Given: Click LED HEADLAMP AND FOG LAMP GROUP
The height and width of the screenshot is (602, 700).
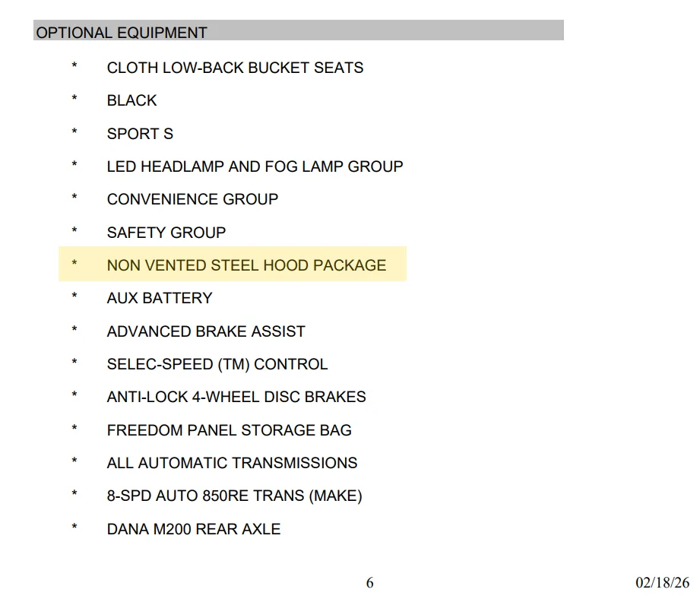Looking at the screenshot, I should 255,166.
